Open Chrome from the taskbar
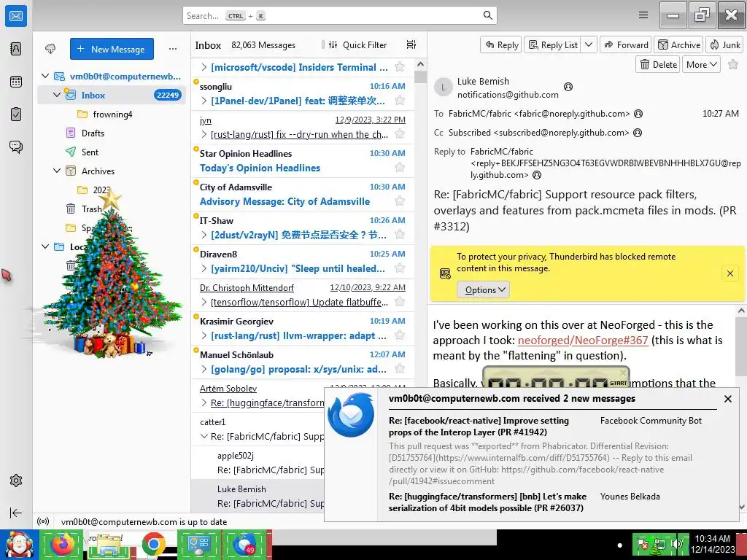The image size is (747, 560). (x=153, y=545)
